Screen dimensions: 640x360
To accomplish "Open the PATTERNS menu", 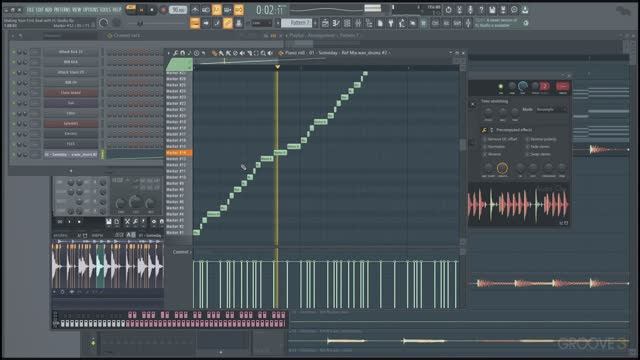I will [62, 10].
